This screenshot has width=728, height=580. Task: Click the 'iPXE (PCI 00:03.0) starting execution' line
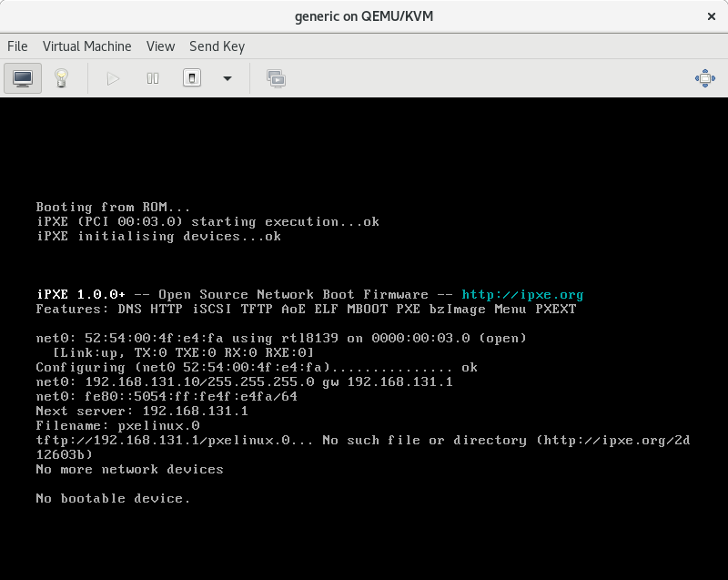tap(207, 221)
